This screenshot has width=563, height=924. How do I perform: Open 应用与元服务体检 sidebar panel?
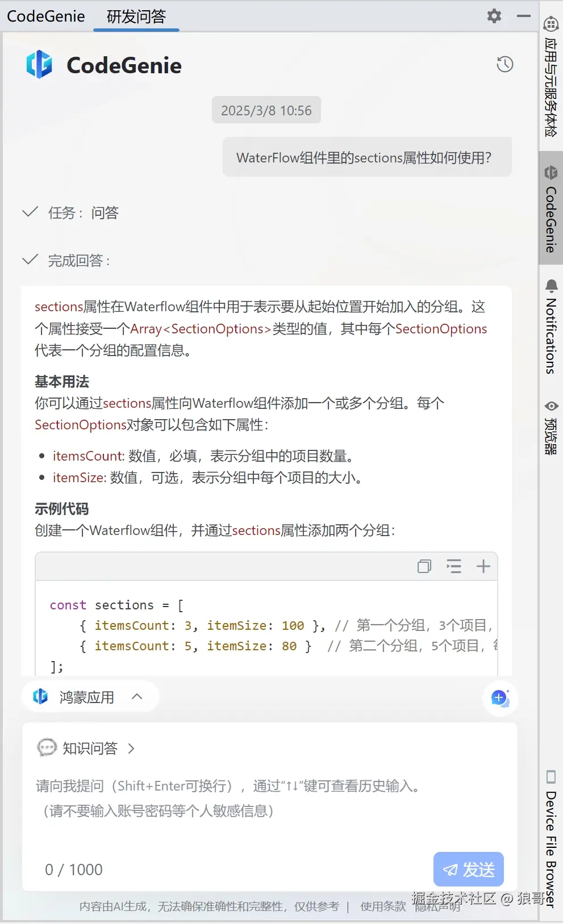pyautogui.click(x=551, y=76)
